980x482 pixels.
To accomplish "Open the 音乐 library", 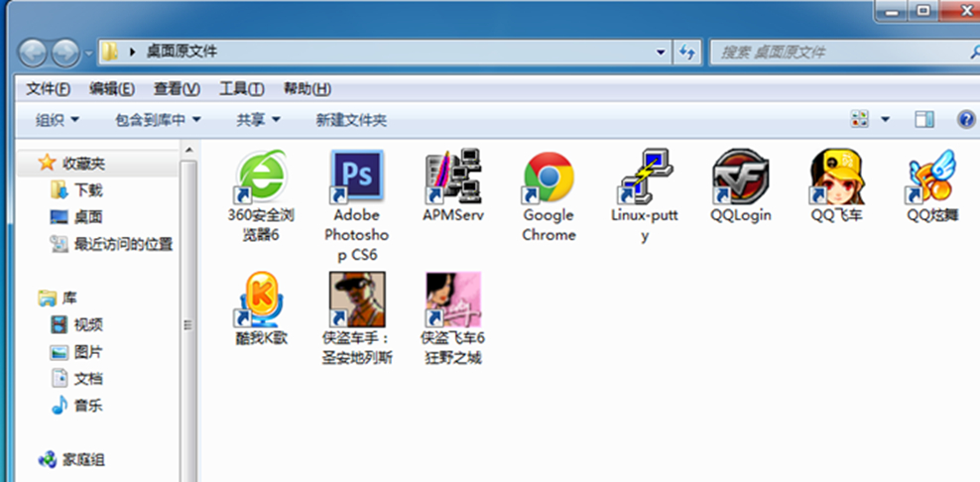I will coord(88,406).
